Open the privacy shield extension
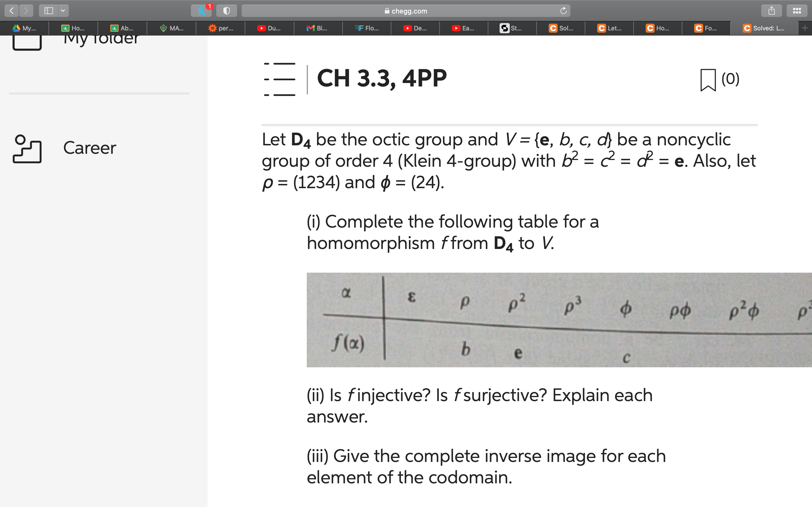 pyautogui.click(x=226, y=10)
